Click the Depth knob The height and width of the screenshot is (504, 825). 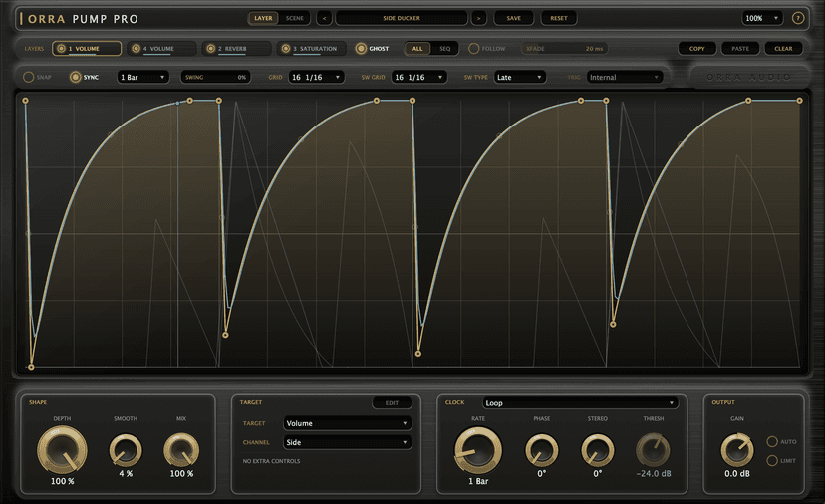[62, 450]
